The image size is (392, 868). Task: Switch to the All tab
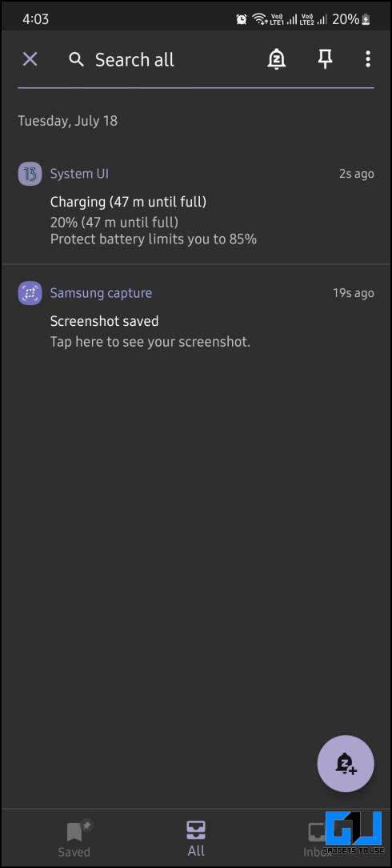pos(196,838)
